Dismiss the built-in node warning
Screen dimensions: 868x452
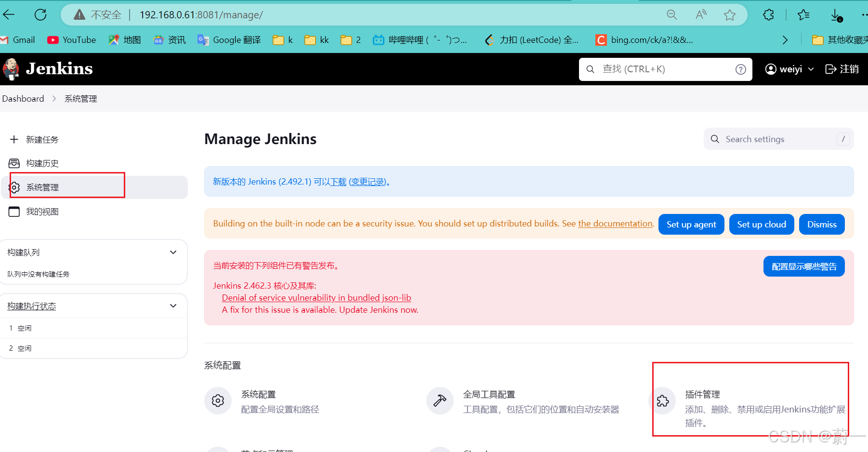pos(822,225)
